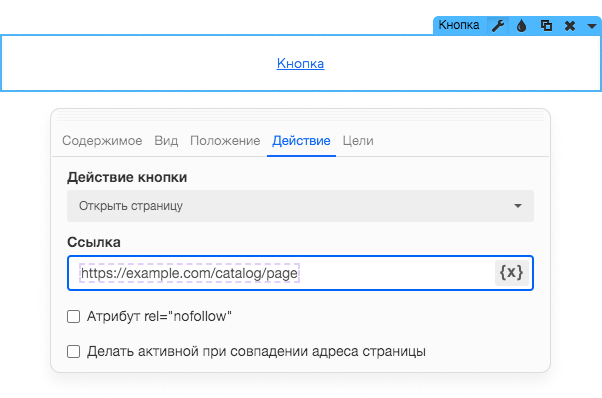The width and height of the screenshot is (602, 398).
Task: Click the arrow of Открыть страницу select
Action: [x=518, y=206]
